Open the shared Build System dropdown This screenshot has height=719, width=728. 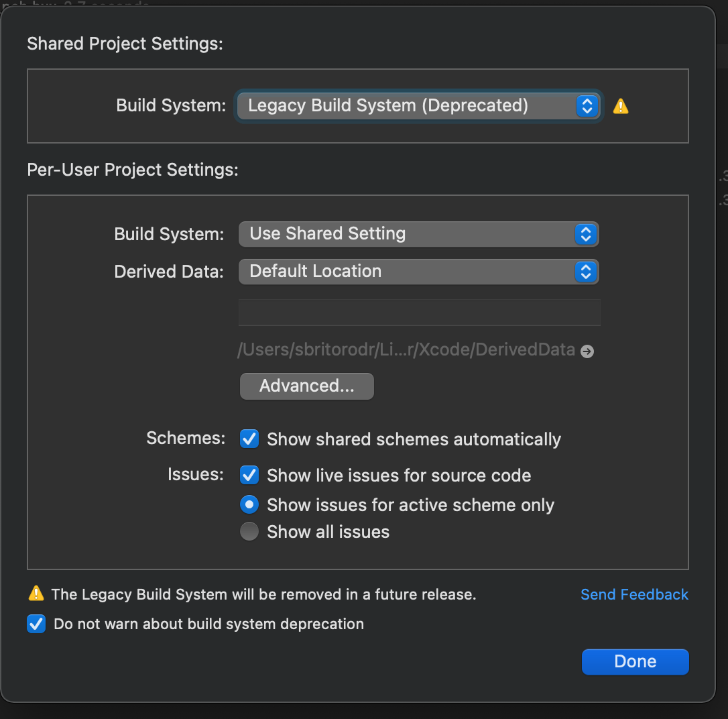[402, 105]
